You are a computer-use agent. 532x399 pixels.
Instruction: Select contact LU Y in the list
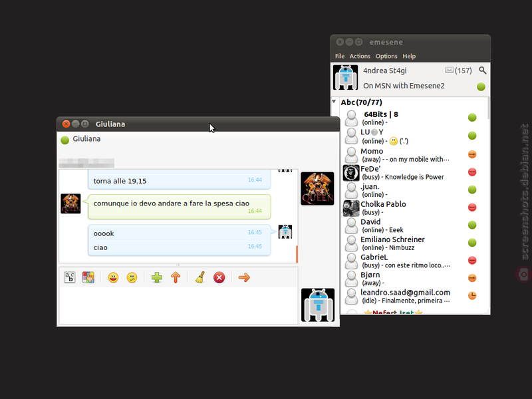[x=410, y=136]
